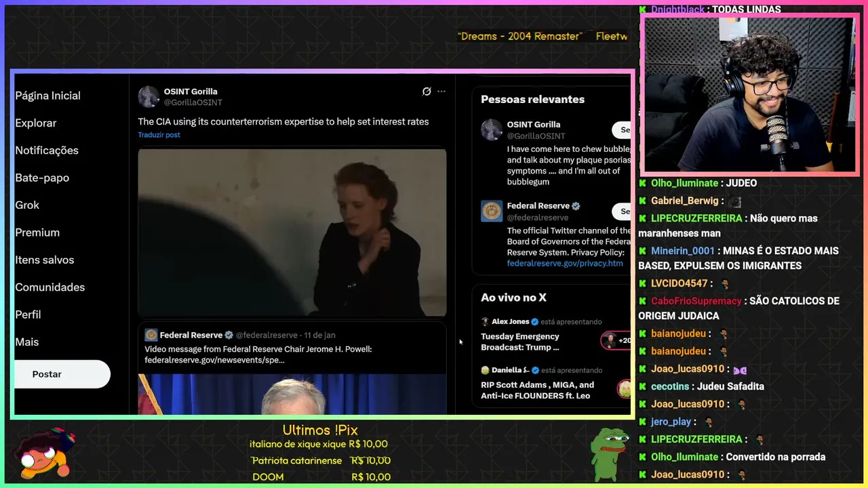Click the purple emote after Joao_lucas0910
This screenshot has height=488, width=868.
coord(740,369)
